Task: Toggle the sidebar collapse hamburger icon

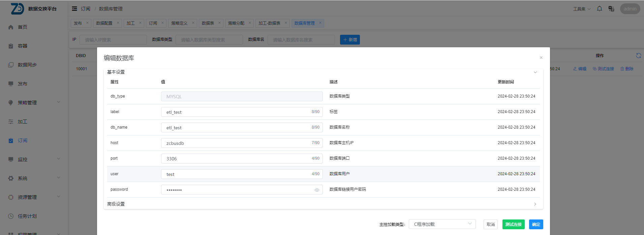Action: (x=74, y=9)
